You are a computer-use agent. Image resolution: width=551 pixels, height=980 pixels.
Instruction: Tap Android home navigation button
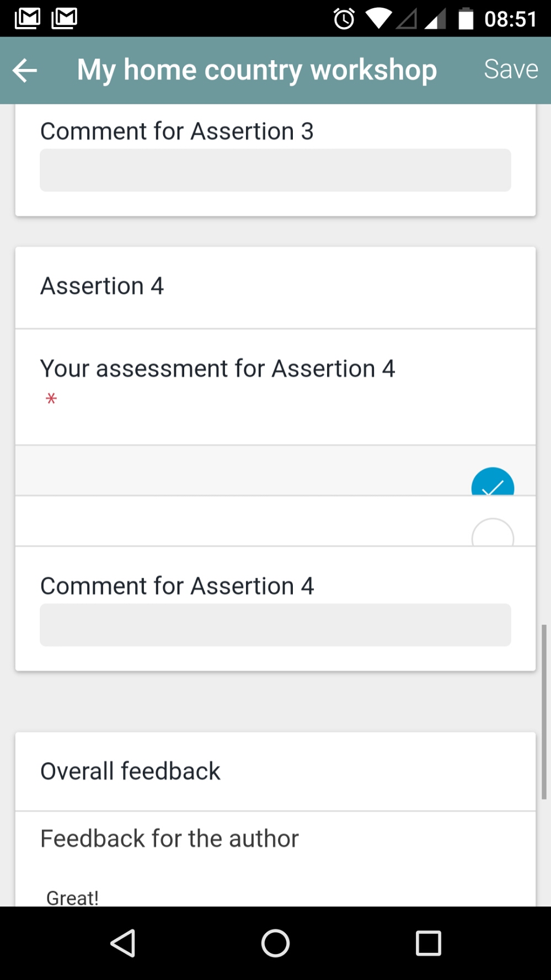pos(275,943)
